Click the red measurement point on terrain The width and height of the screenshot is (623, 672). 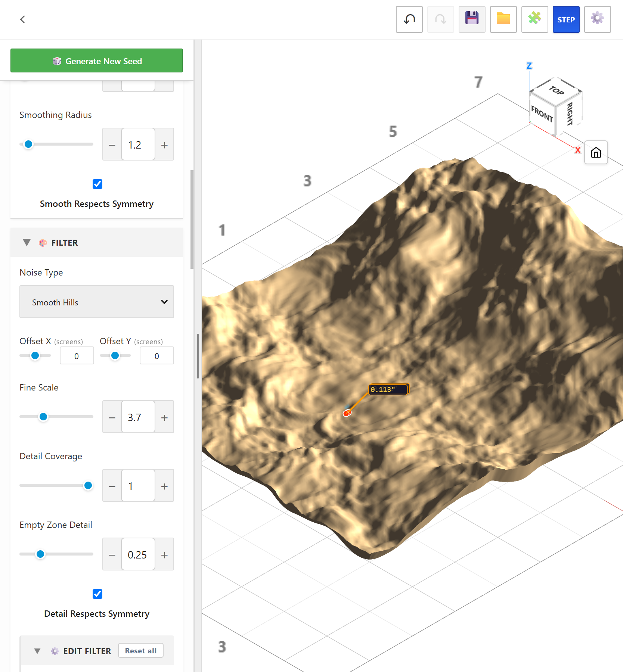pos(347,413)
